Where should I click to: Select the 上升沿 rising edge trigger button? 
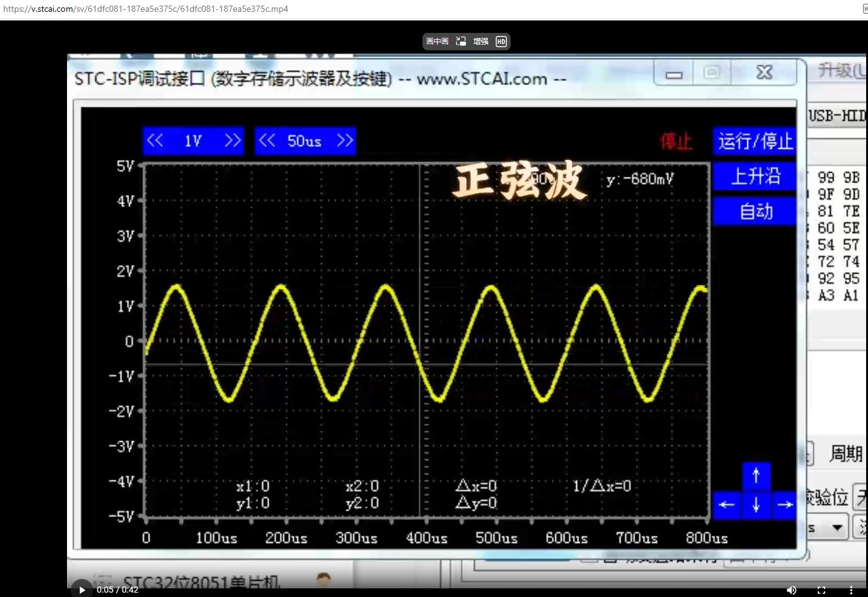(755, 176)
